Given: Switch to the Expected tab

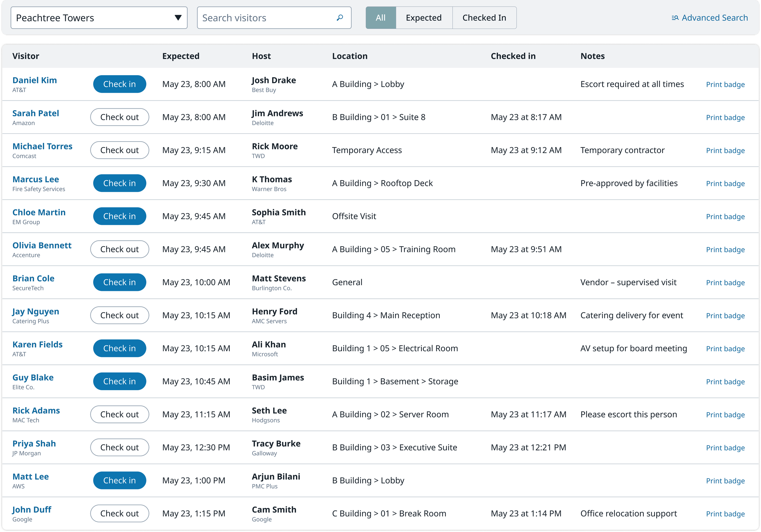Looking at the screenshot, I should click(x=423, y=18).
